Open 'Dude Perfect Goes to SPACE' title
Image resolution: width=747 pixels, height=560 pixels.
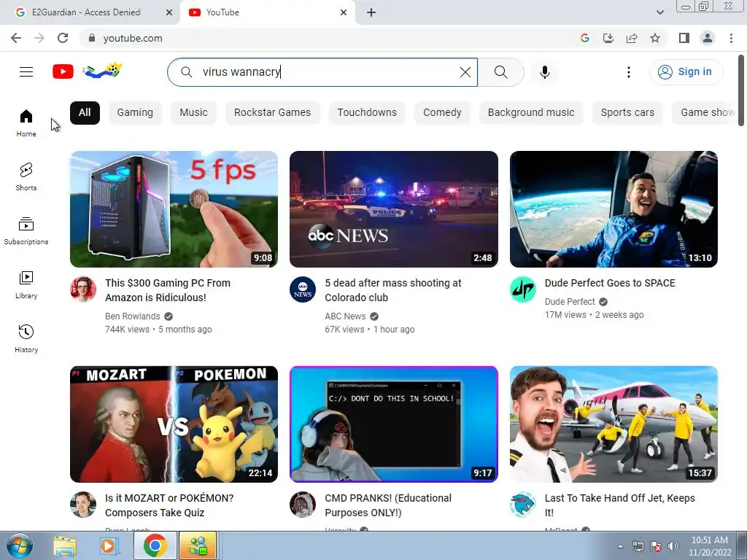[x=610, y=283]
